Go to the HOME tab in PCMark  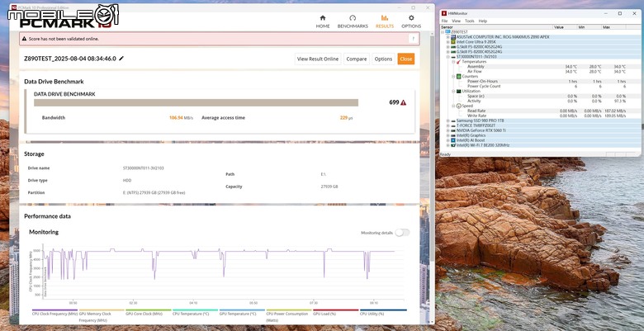coord(323,21)
